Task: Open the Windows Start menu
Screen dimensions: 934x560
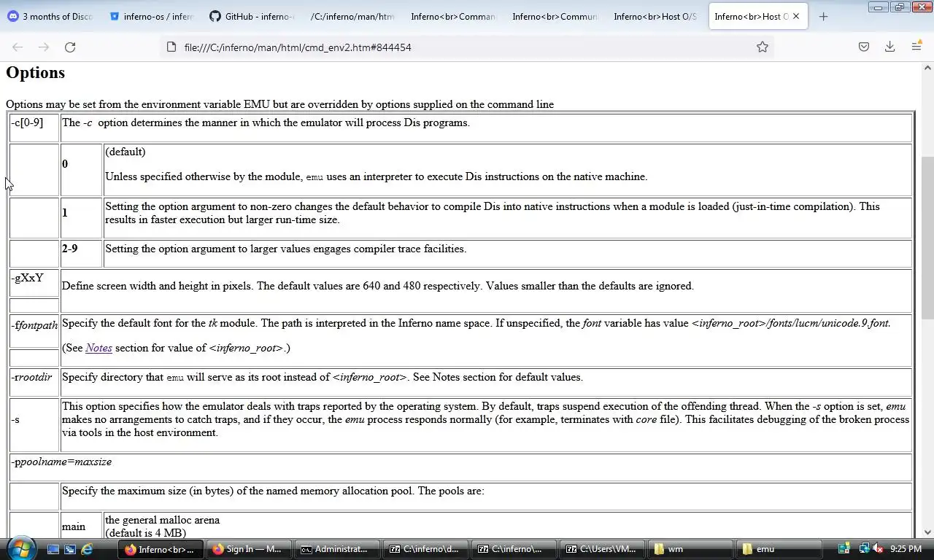Action: point(20,548)
